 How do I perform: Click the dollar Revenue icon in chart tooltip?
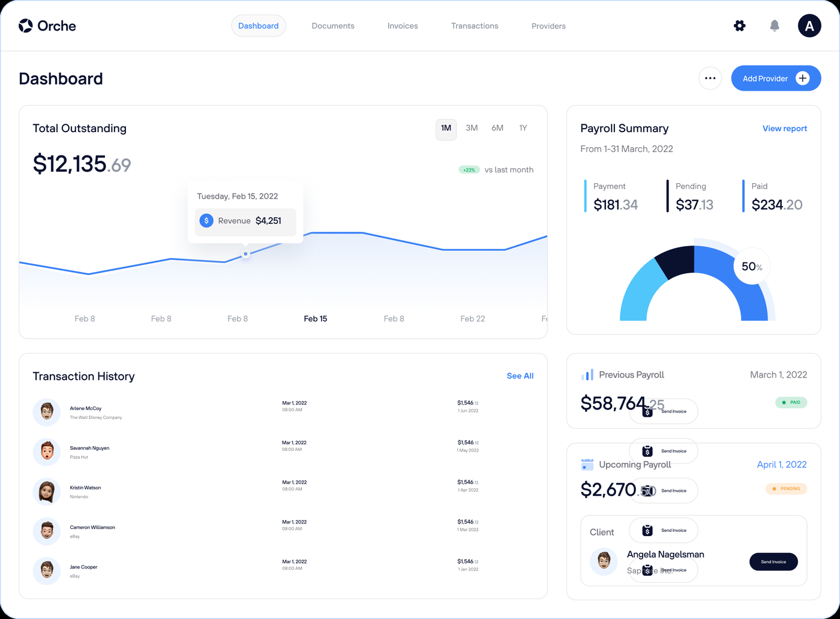coord(206,220)
